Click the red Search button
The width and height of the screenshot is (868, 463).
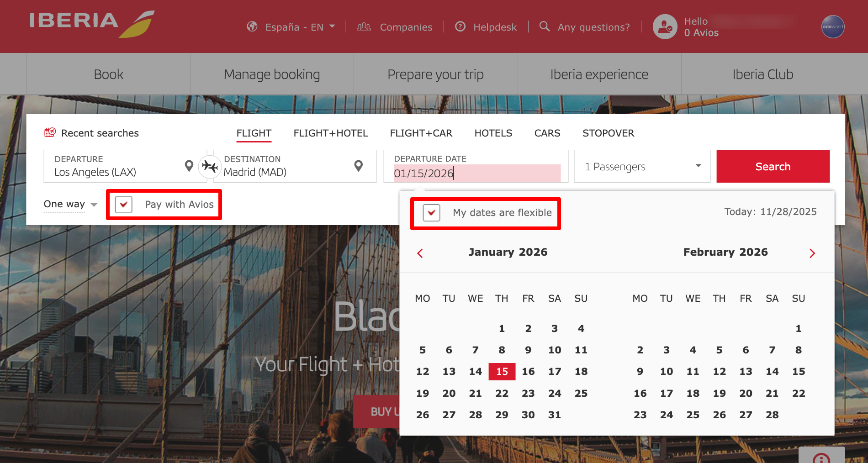point(773,166)
